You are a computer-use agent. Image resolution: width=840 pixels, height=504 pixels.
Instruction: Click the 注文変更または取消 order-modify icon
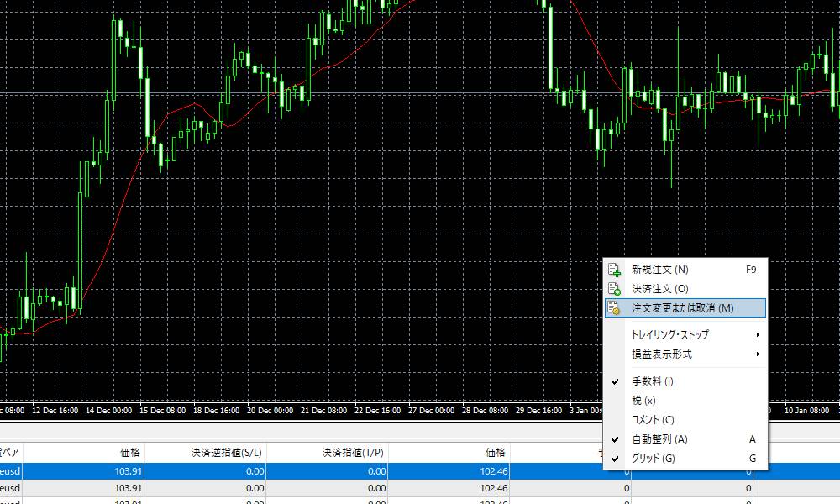point(612,307)
